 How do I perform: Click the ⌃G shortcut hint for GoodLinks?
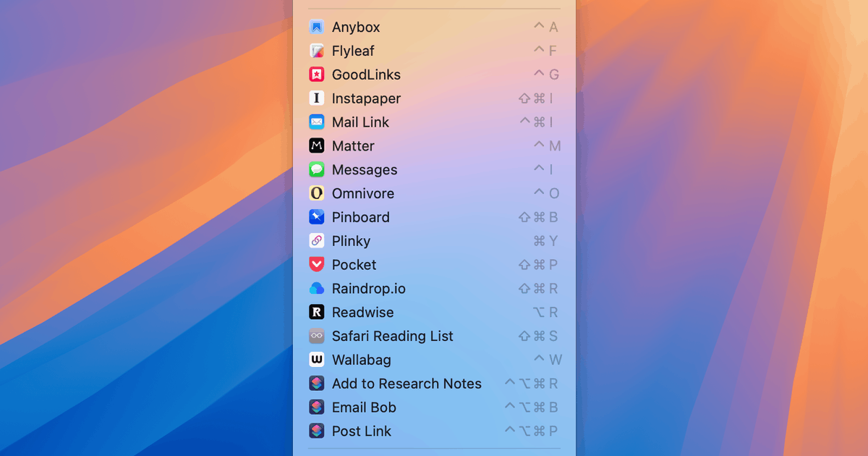pos(546,75)
